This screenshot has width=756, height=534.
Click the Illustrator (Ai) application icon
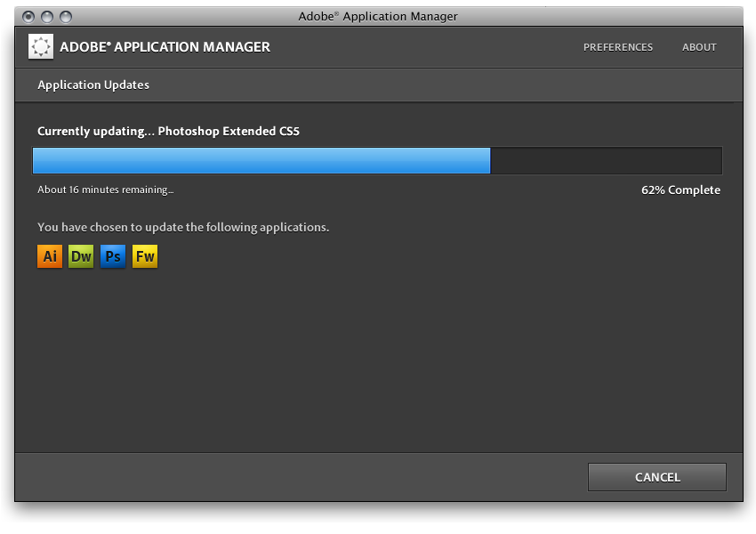pos(50,256)
